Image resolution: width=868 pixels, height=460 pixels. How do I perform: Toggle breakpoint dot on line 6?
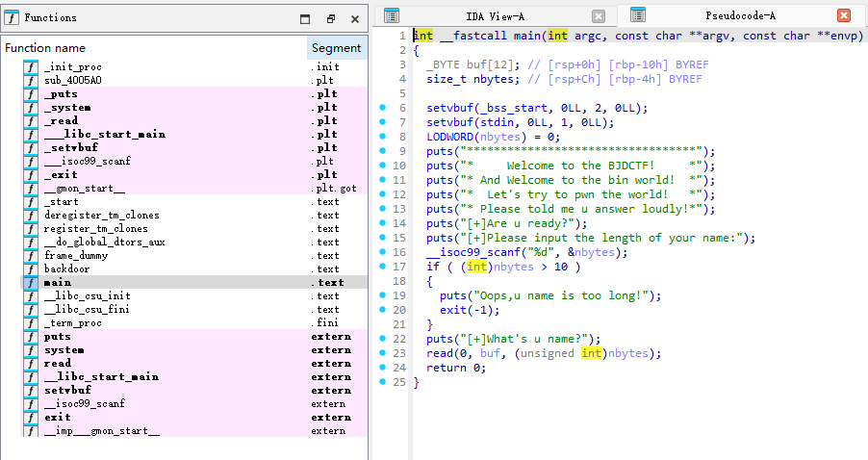click(x=383, y=109)
